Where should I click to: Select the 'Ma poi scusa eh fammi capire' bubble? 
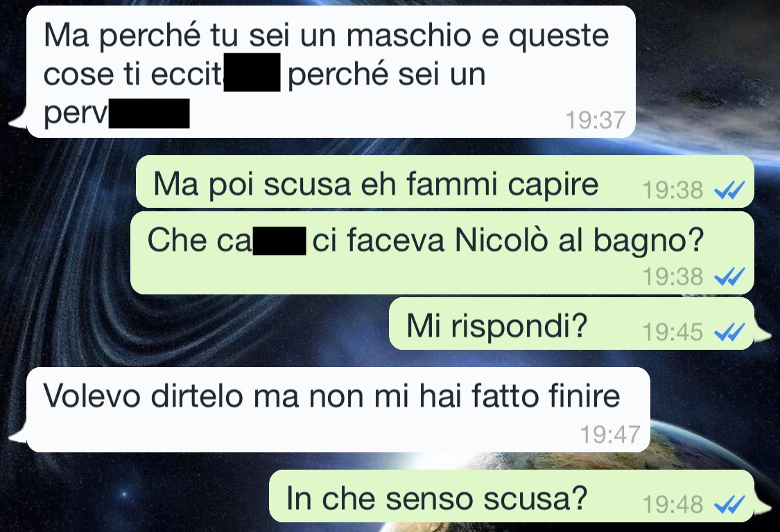click(445, 181)
